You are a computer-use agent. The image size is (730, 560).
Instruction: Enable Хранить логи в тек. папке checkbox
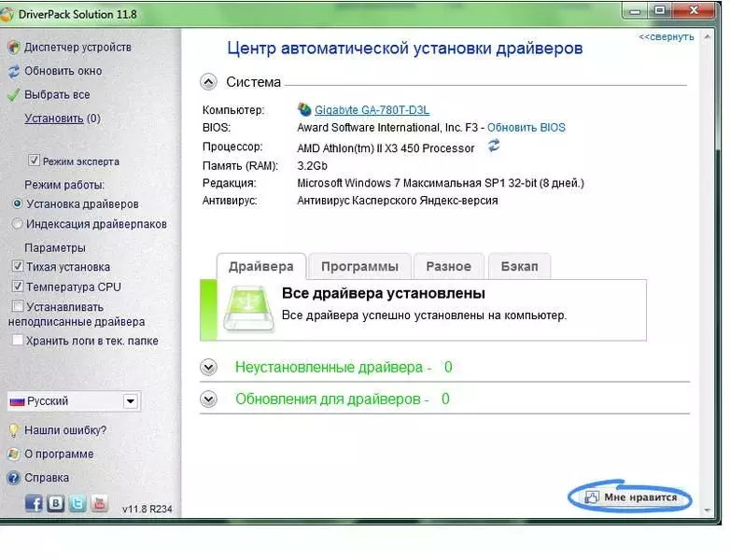[17, 341]
